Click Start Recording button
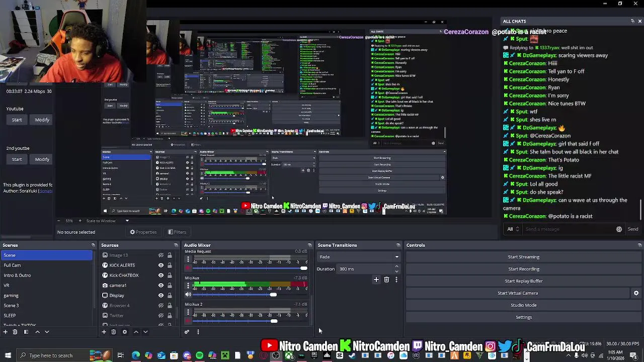 click(x=523, y=269)
